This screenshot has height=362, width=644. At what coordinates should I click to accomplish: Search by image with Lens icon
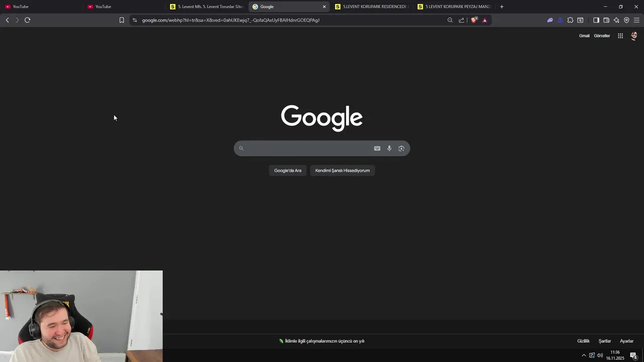401,148
